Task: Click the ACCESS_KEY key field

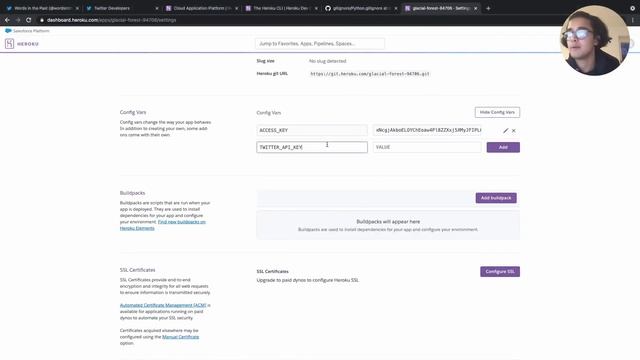Action: [x=312, y=130]
